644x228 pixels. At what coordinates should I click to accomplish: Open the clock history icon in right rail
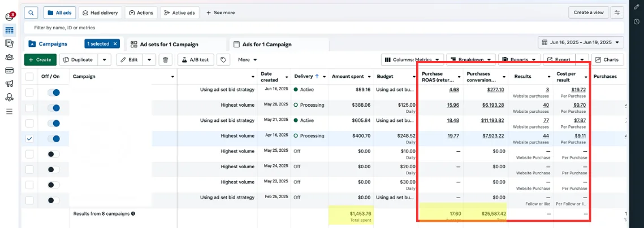636,22
